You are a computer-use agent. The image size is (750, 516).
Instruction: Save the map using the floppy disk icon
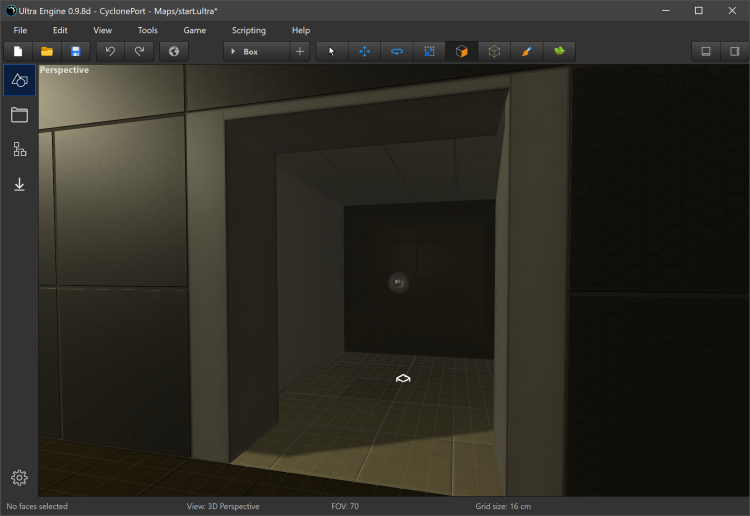[x=74, y=51]
